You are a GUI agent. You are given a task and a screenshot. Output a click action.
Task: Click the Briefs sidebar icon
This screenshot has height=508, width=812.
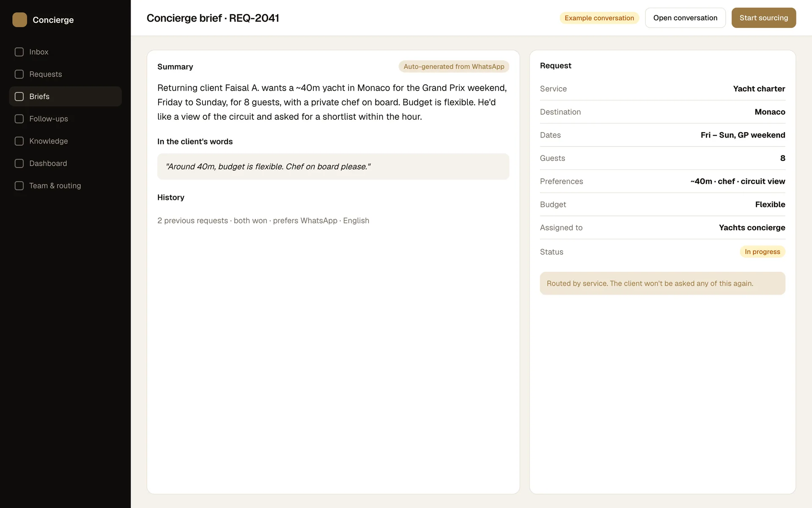19,97
